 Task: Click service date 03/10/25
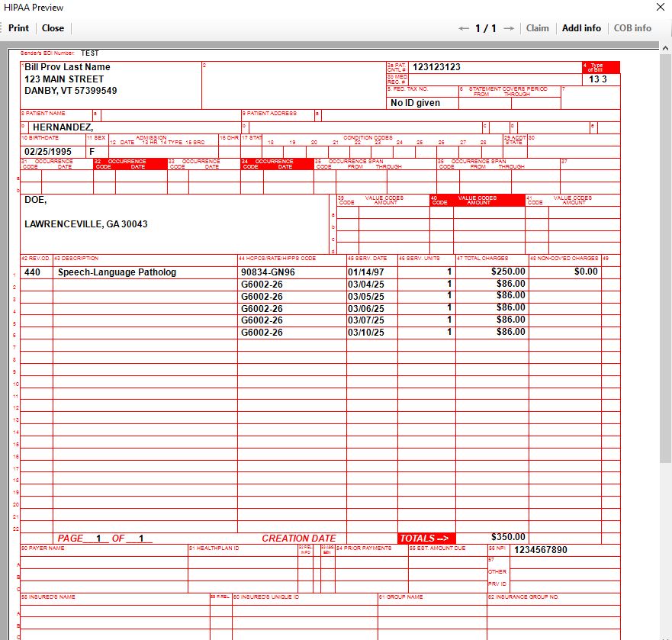(366, 333)
